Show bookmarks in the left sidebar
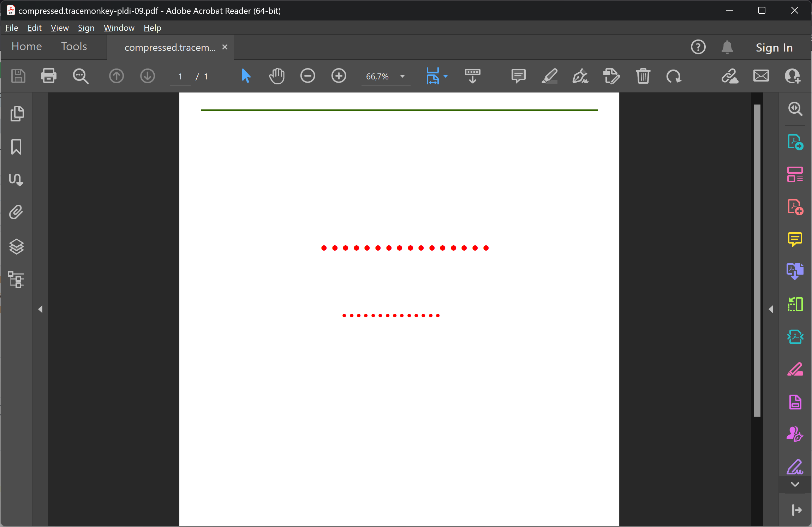 (x=17, y=146)
